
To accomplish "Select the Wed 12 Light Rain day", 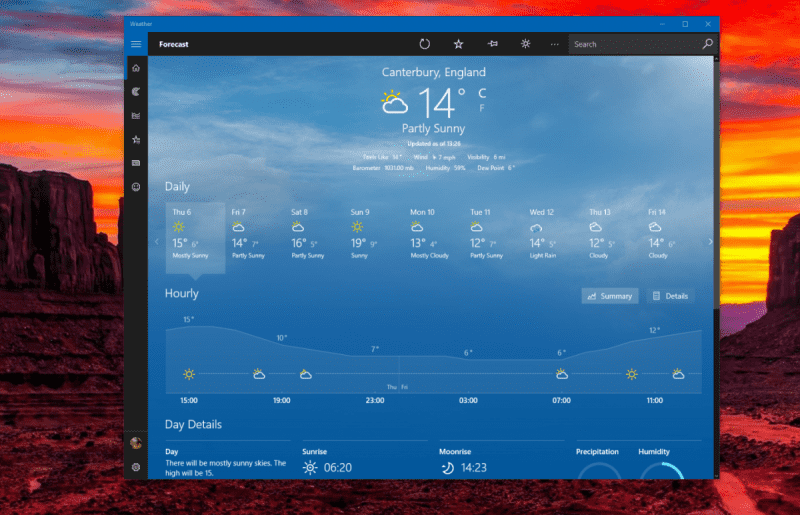I will [x=543, y=234].
